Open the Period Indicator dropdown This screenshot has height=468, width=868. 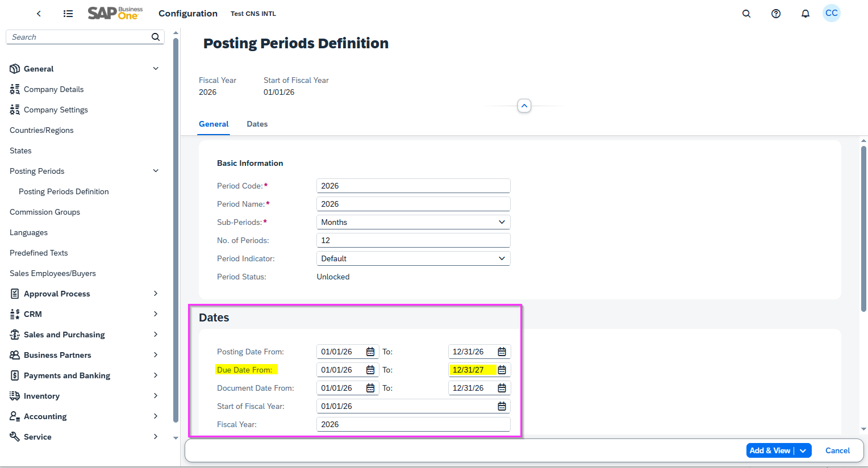(502, 258)
